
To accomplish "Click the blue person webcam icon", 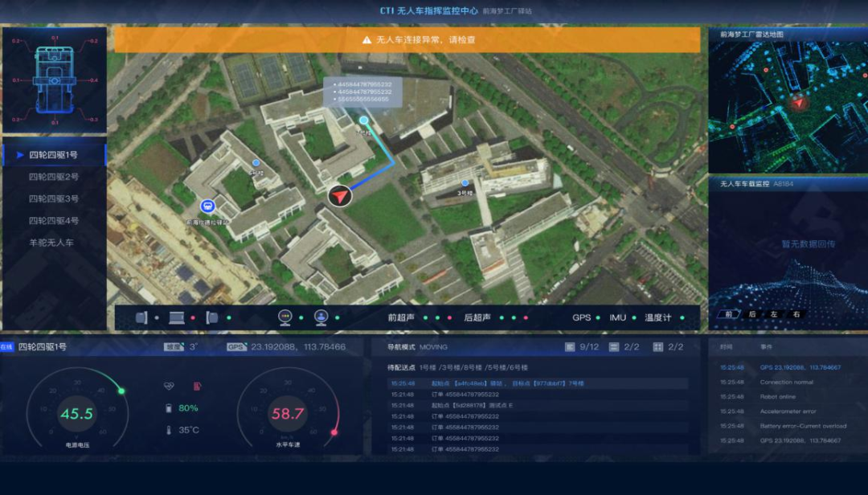I will point(321,317).
